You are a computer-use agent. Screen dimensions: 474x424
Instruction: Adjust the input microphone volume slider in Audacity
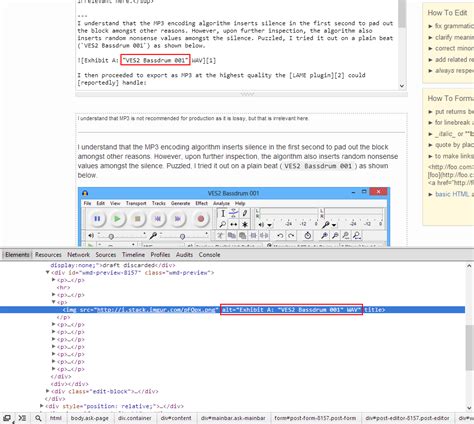183,236
